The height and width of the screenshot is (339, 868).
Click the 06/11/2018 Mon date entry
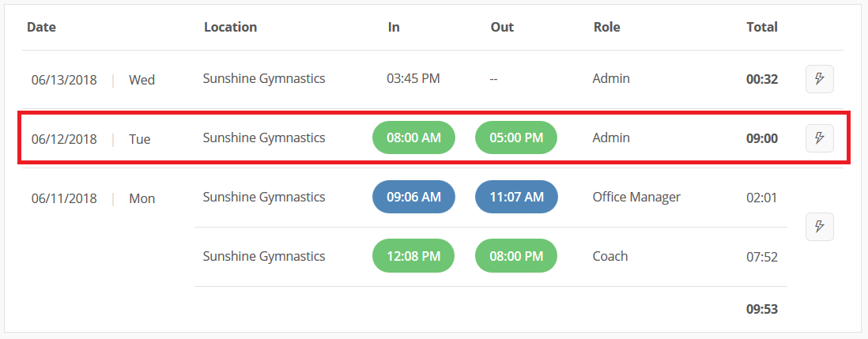(x=93, y=198)
